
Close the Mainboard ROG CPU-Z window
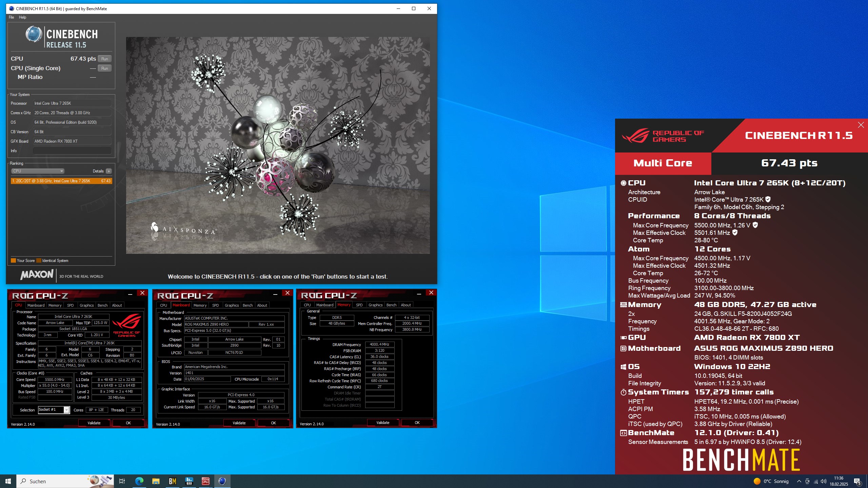coord(287,293)
